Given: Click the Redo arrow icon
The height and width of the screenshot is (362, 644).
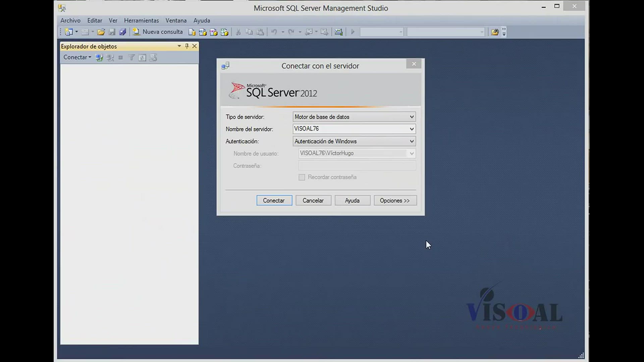Looking at the screenshot, I should coord(291,32).
